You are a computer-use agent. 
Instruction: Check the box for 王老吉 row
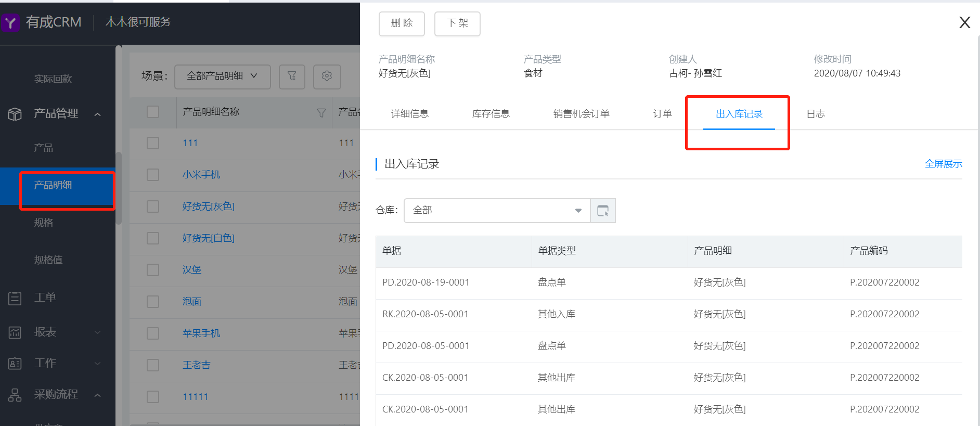click(x=153, y=365)
